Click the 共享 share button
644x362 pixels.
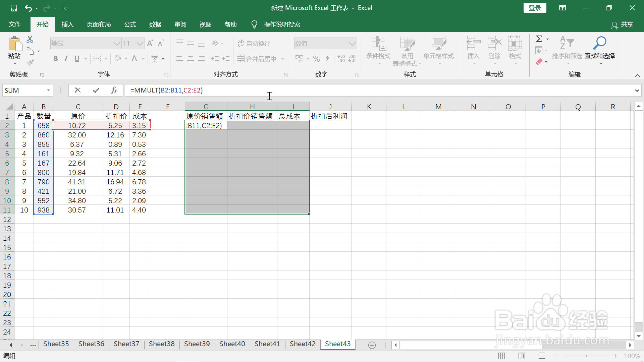(x=622, y=24)
